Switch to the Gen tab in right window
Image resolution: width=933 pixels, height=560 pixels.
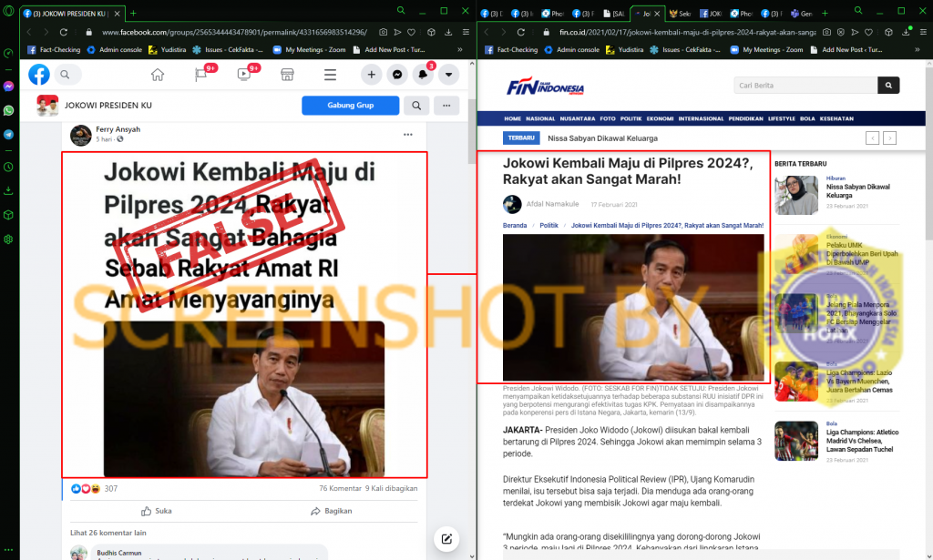click(x=801, y=13)
